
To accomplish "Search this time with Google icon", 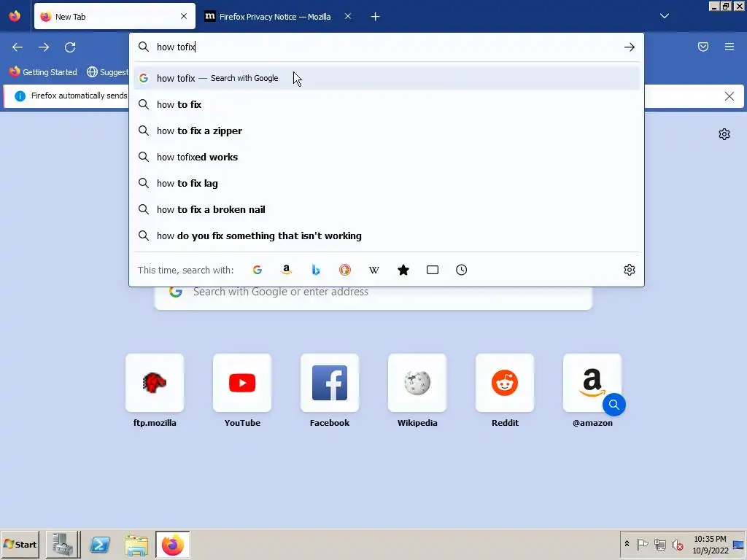I will click(x=258, y=270).
